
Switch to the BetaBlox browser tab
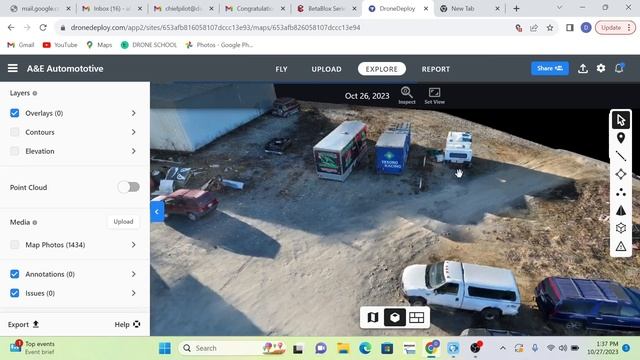click(x=326, y=9)
